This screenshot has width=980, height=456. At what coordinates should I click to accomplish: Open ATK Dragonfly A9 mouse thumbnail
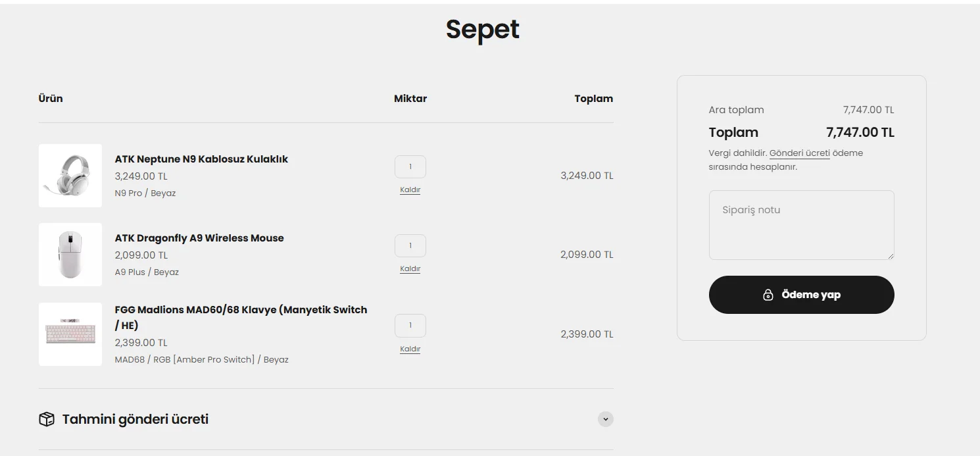point(70,255)
